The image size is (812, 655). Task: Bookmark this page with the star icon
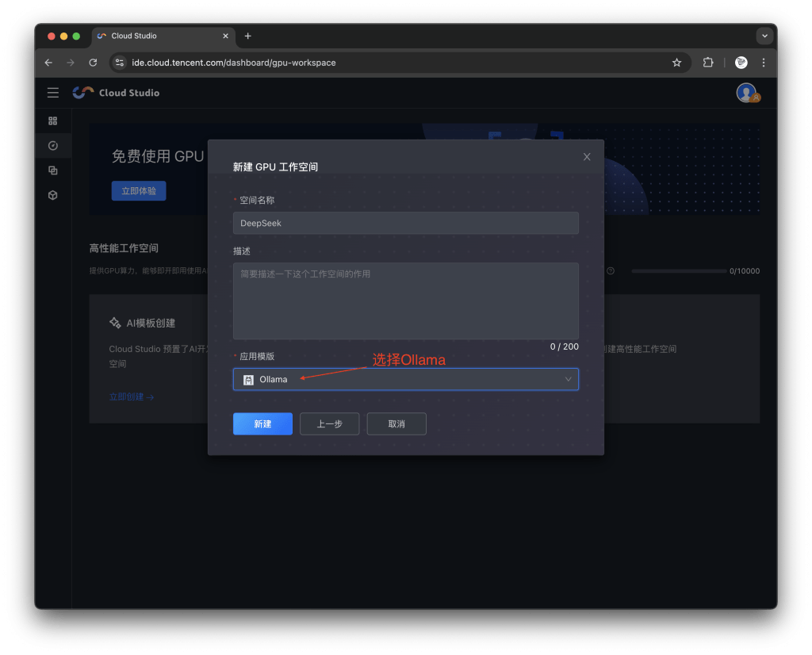tap(676, 63)
